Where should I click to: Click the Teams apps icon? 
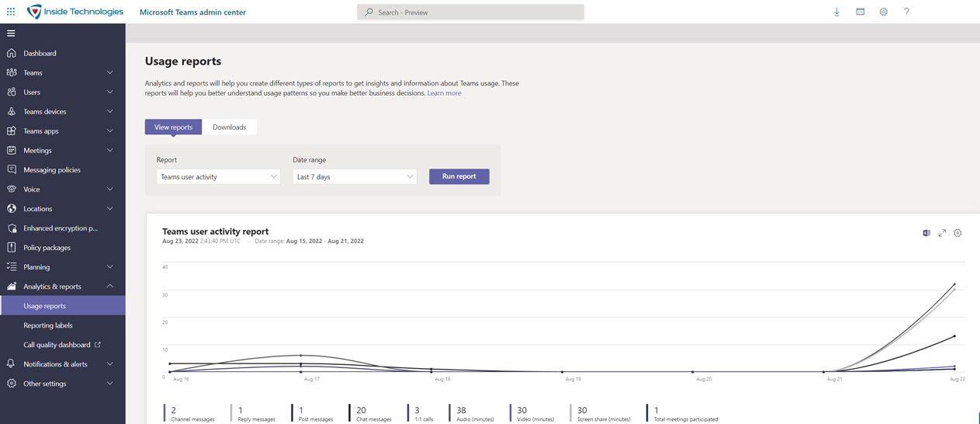click(11, 130)
